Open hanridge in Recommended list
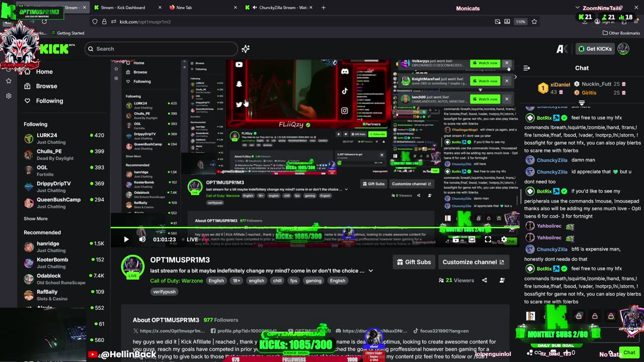 tap(64, 246)
